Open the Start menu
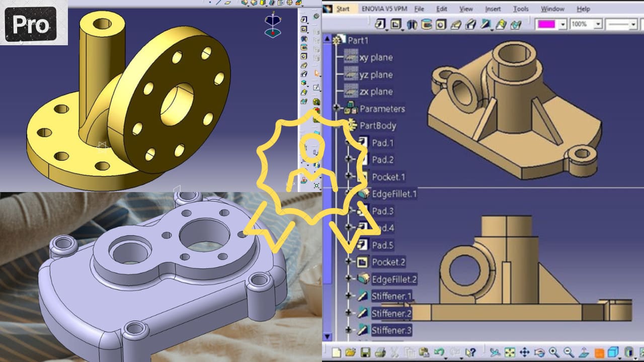Image resolution: width=644 pixels, height=362 pixels. [343, 9]
